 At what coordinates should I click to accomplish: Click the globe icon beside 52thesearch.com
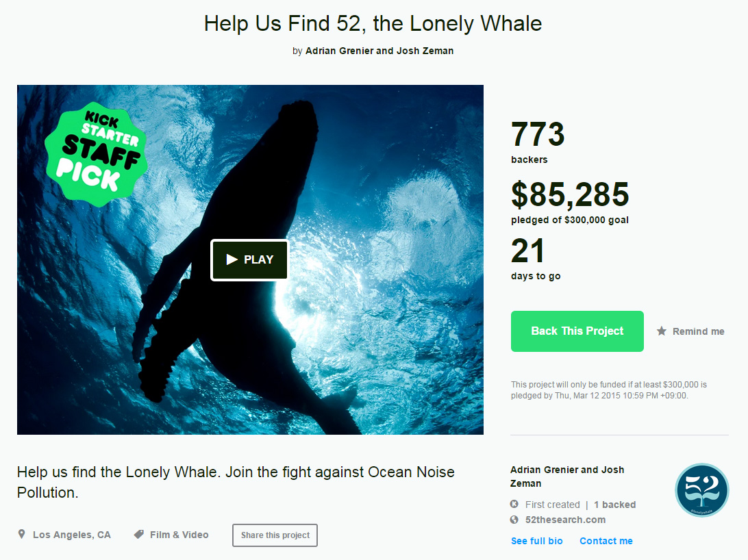514,520
